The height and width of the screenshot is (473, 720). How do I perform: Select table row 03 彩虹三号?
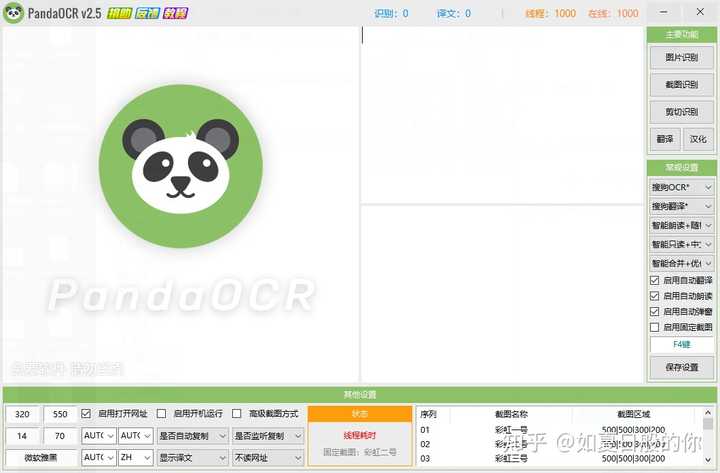(559, 458)
